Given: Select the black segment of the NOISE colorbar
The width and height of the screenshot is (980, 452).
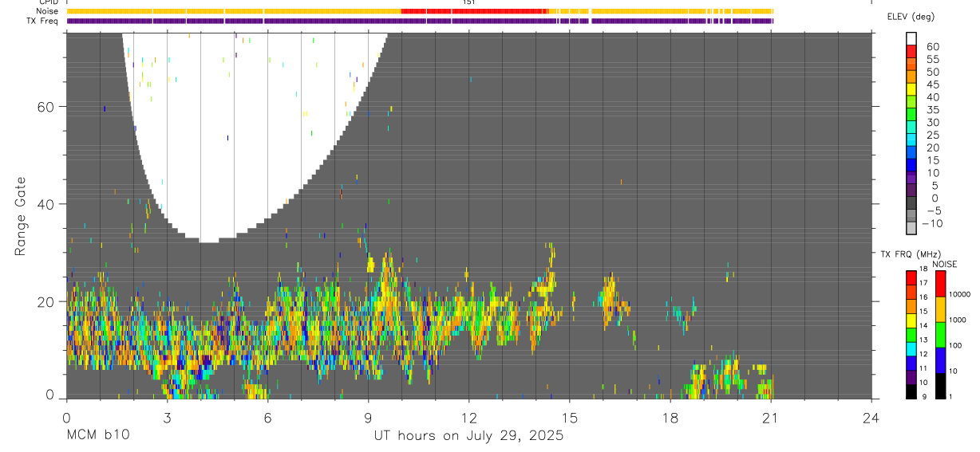Looking at the screenshot, I should pyautogui.click(x=939, y=386).
